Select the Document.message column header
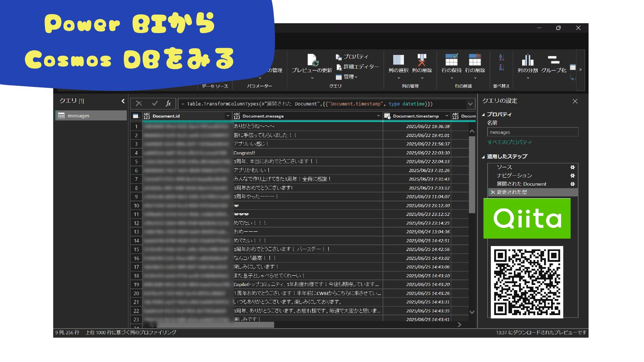The height and width of the screenshot is (362, 644). [308, 116]
